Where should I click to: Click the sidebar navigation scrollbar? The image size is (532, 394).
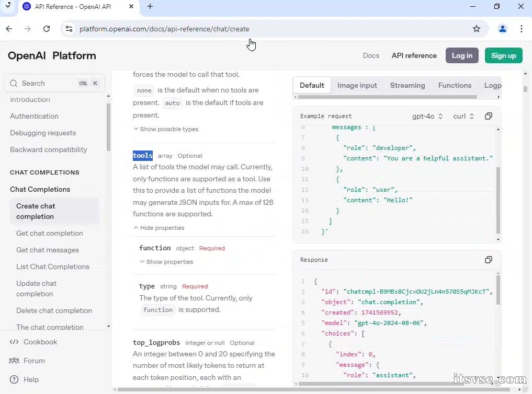tap(109, 127)
